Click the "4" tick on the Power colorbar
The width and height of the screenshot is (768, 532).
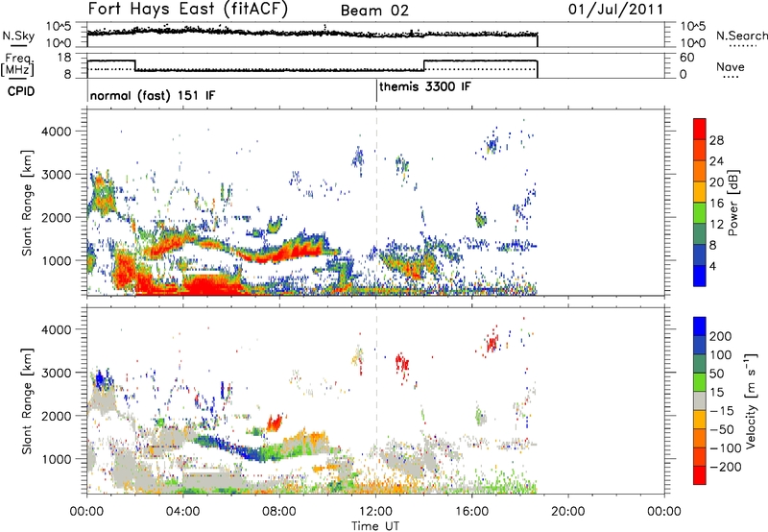pyautogui.click(x=712, y=266)
